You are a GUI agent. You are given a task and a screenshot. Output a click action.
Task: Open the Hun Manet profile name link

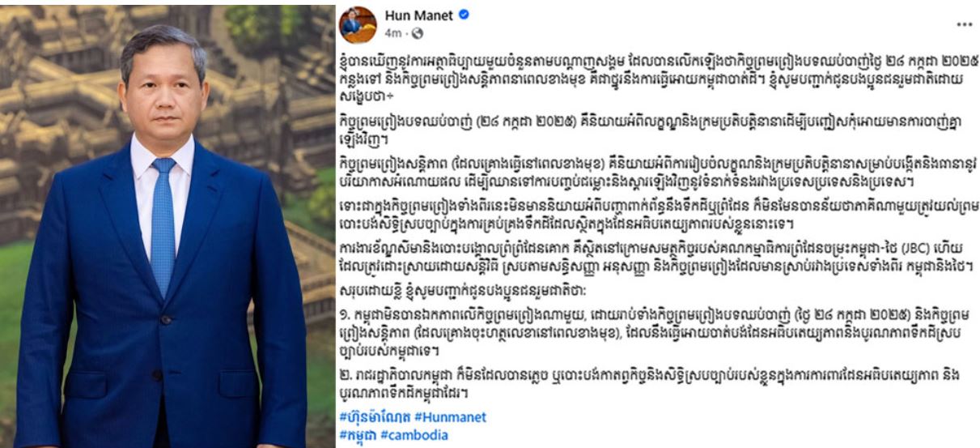click(419, 15)
